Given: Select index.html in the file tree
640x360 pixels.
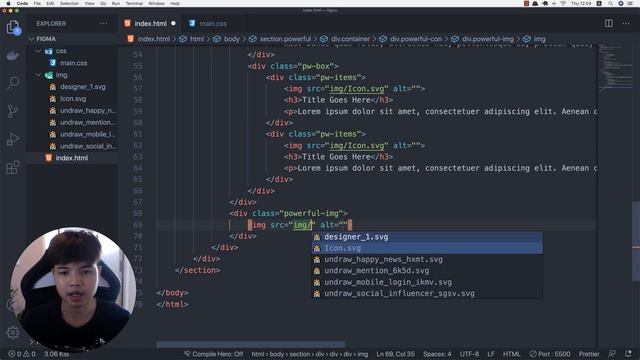Looking at the screenshot, I should (x=71, y=158).
